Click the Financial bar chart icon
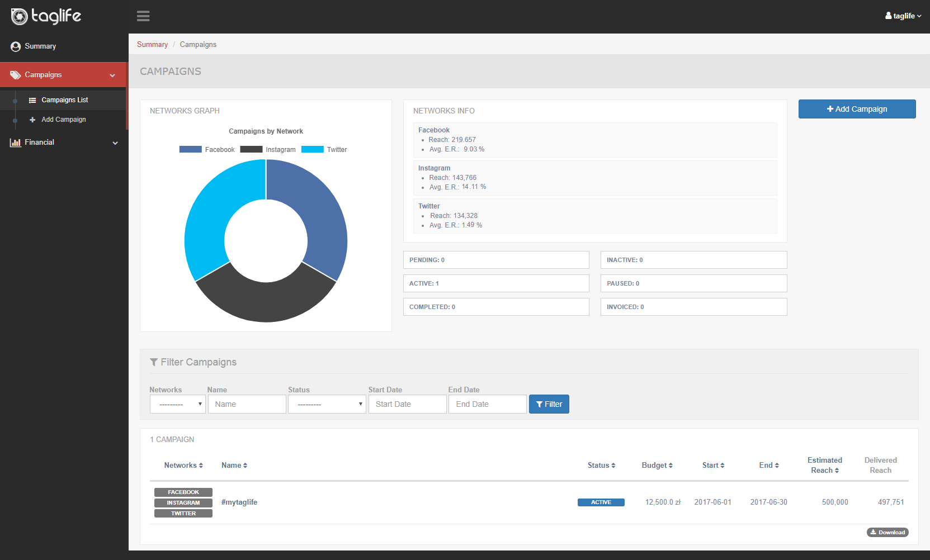This screenshot has width=930, height=560. pos(16,143)
